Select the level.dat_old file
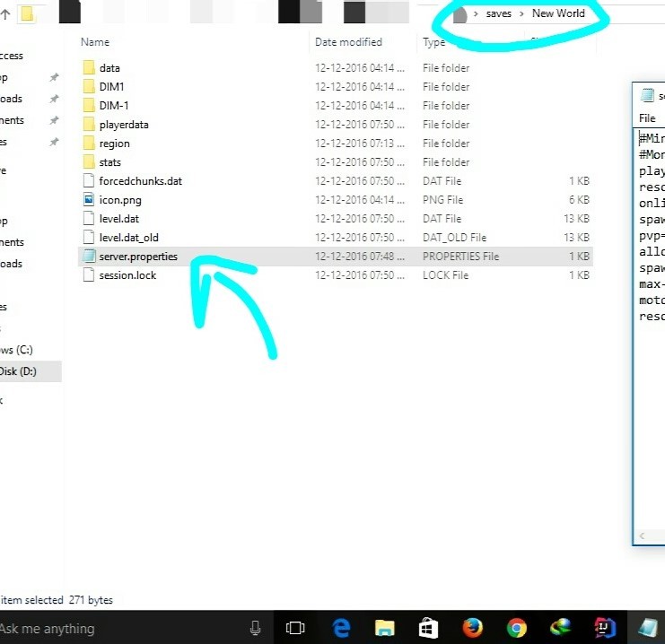Screen dimensions: 665x644 128,238
